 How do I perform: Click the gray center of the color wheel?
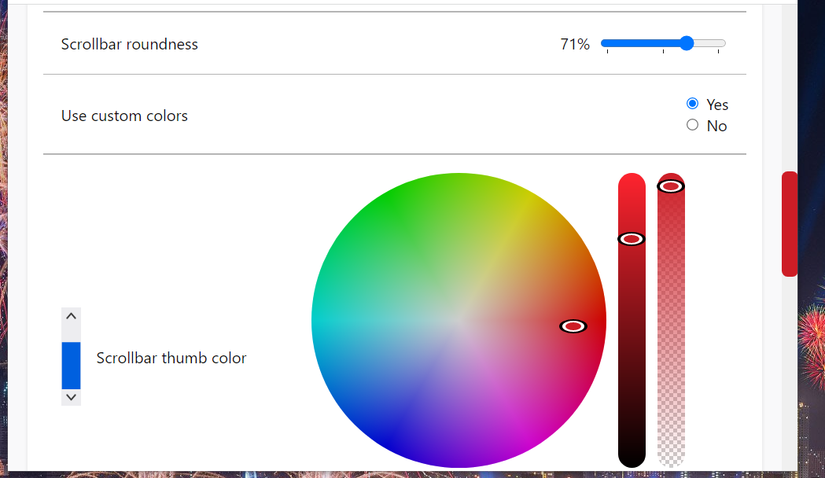click(459, 321)
